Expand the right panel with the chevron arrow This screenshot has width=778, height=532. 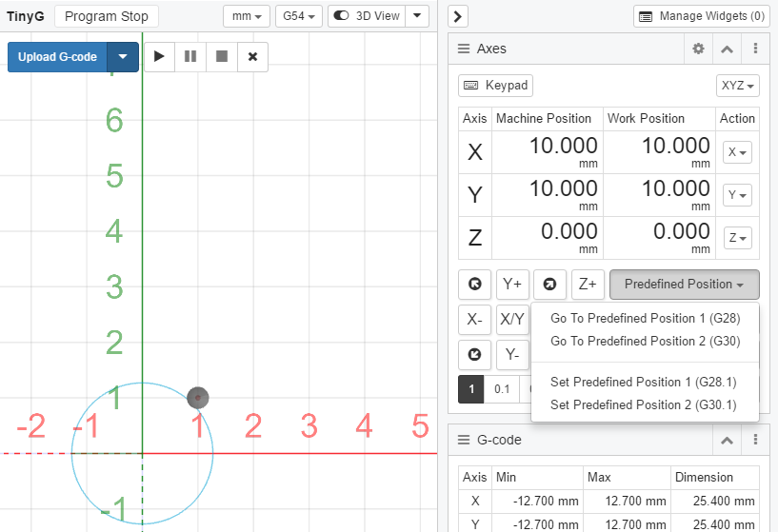(x=457, y=16)
